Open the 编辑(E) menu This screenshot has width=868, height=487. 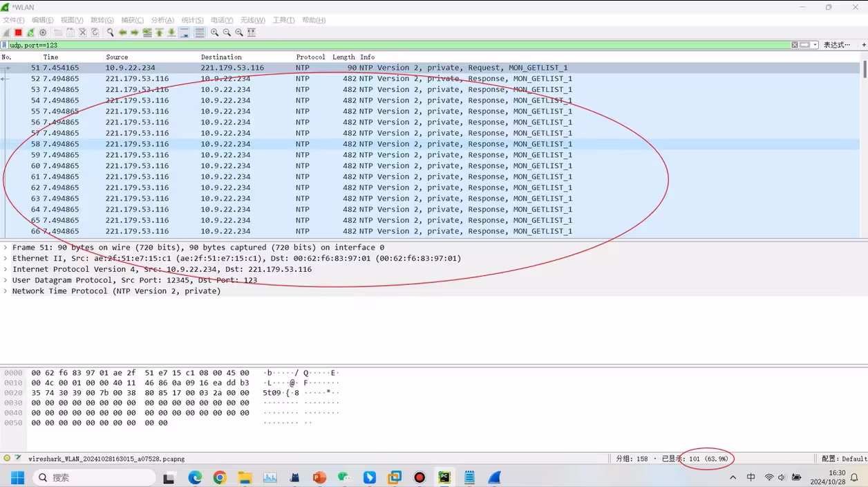coord(43,20)
